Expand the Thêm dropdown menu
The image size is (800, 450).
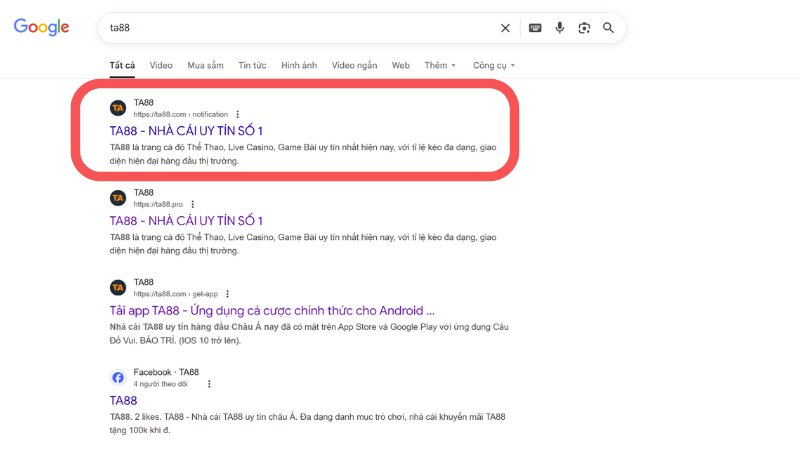click(x=440, y=65)
